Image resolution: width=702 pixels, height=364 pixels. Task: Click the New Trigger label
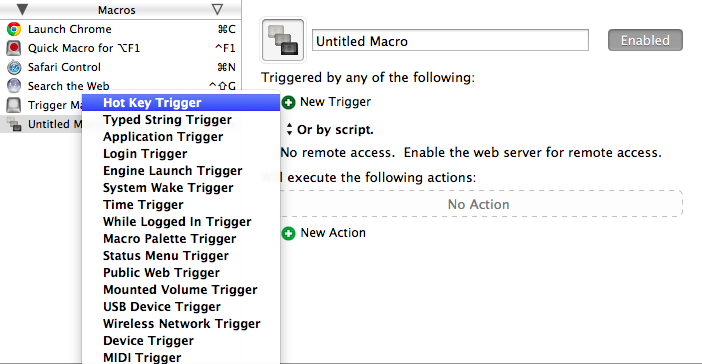pyautogui.click(x=335, y=102)
